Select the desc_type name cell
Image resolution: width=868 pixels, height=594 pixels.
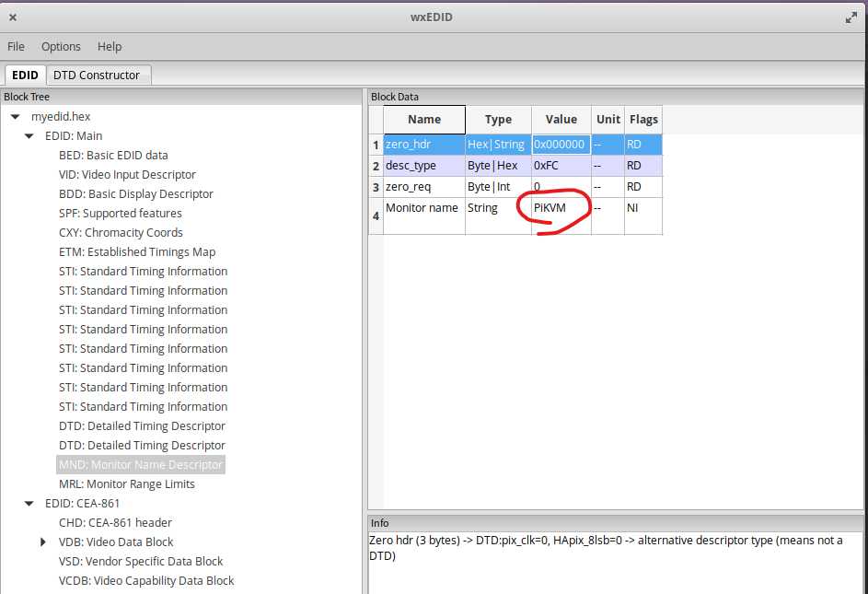pyautogui.click(x=424, y=166)
